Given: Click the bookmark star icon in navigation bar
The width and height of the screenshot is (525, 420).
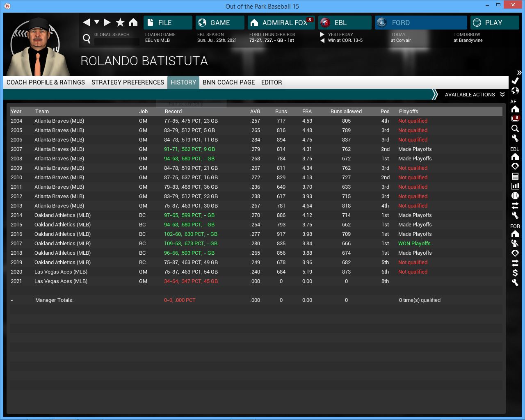Looking at the screenshot, I should [x=120, y=23].
